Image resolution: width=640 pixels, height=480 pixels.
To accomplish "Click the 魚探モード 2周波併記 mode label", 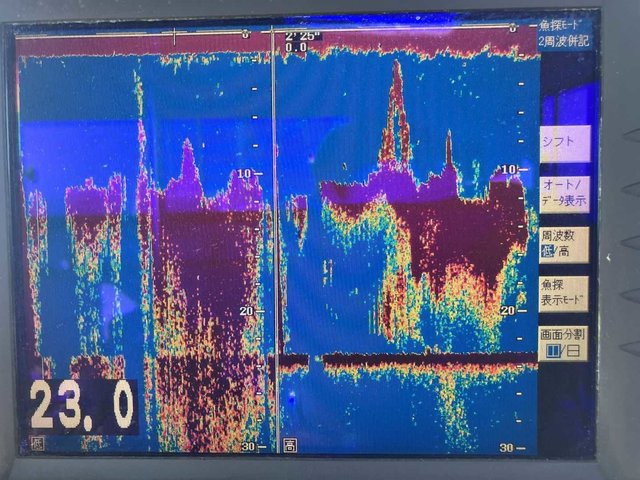I will click(566, 34).
